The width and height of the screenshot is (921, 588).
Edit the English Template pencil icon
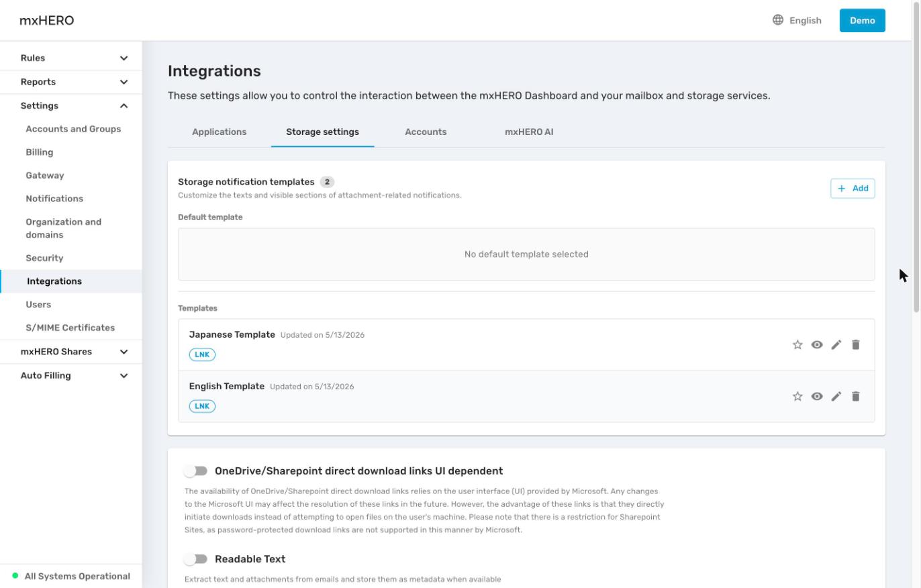pos(836,396)
